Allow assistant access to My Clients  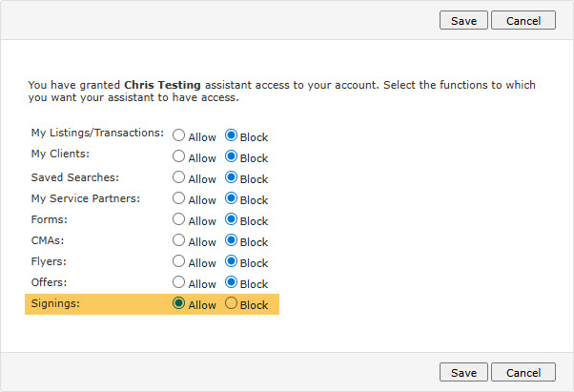tap(179, 157)
